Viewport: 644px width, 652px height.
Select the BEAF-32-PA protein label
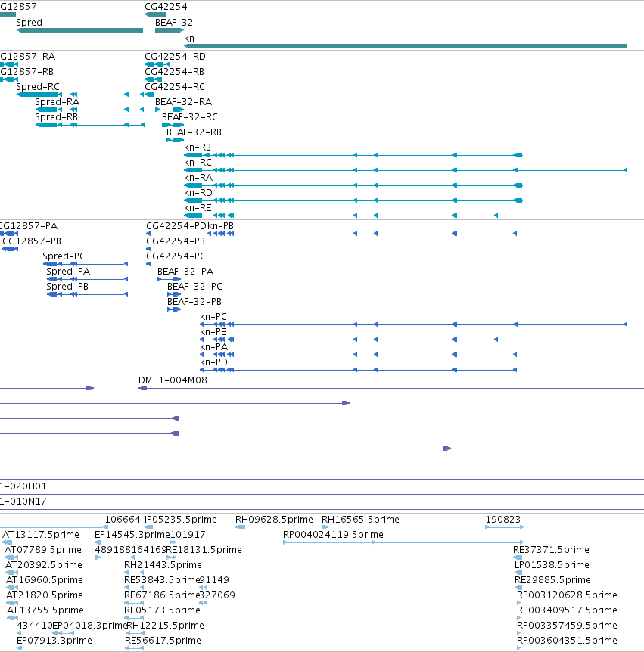(185, 272)
